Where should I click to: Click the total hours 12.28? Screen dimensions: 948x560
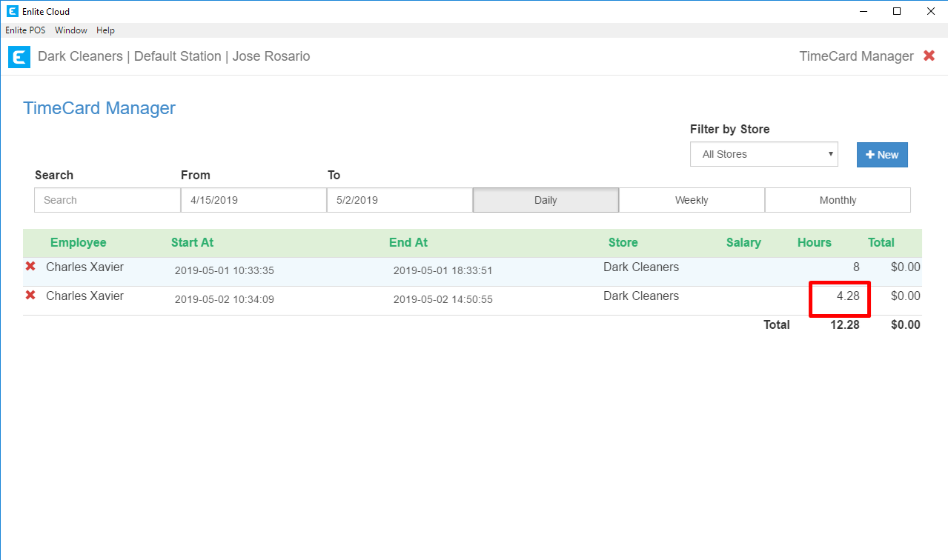coord(845,324)
